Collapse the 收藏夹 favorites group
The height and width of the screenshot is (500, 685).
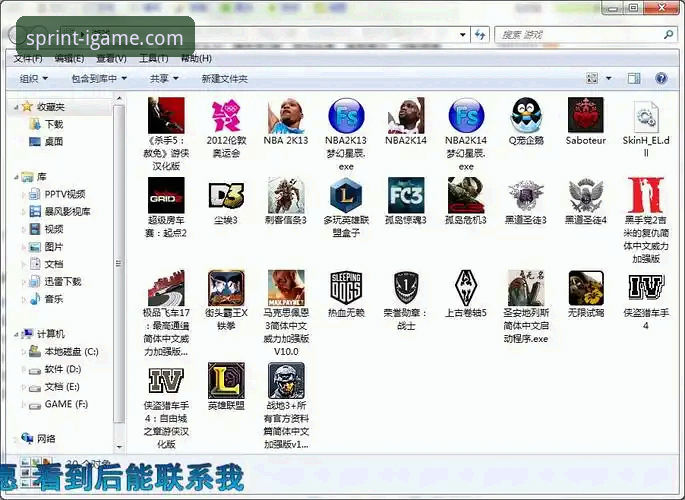pyautogui.click(x=16, y=107)
